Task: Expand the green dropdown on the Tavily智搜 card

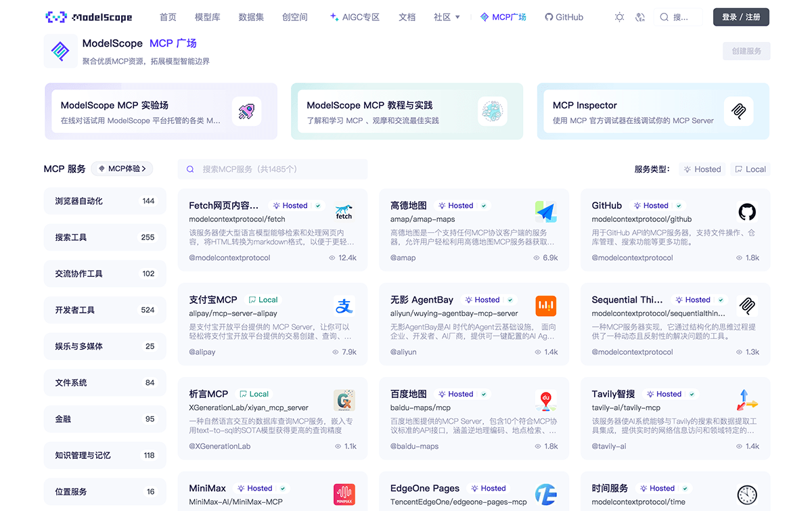Action: point(692,393)
